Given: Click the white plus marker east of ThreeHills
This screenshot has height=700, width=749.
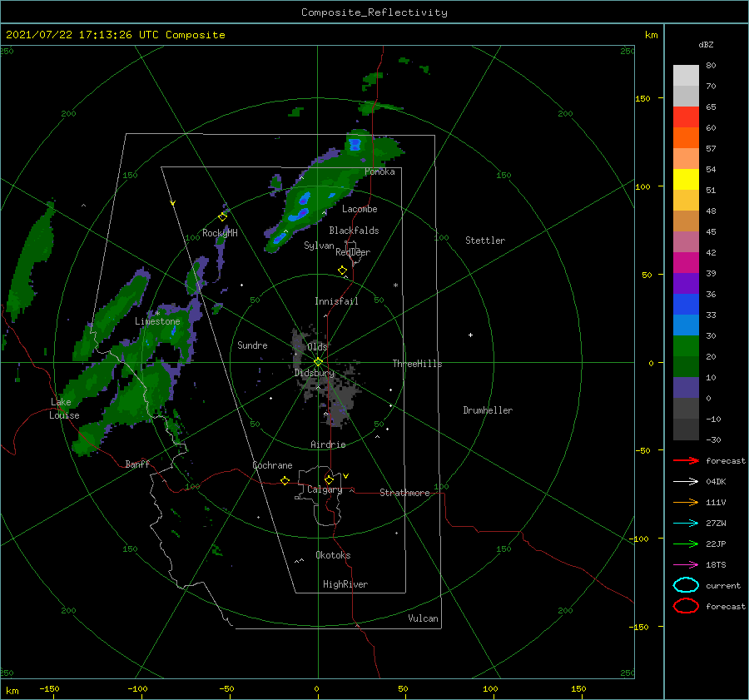Looking at the screenshot, I should point(470,335).
